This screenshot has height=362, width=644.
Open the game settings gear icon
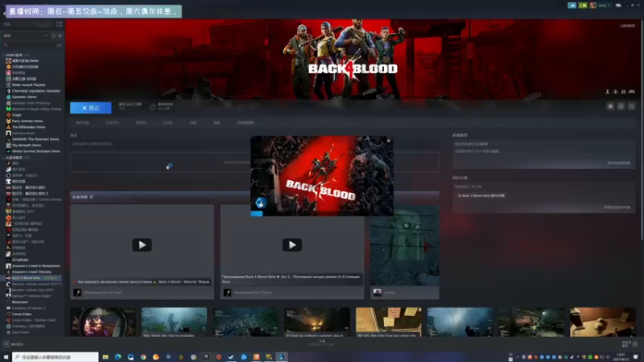click(x=610, y=106)
